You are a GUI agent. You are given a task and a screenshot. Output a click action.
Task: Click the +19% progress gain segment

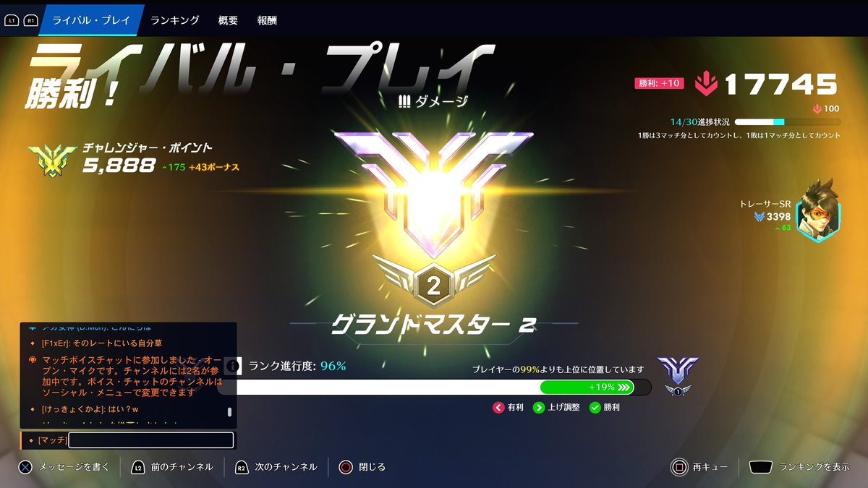point(587,388)
